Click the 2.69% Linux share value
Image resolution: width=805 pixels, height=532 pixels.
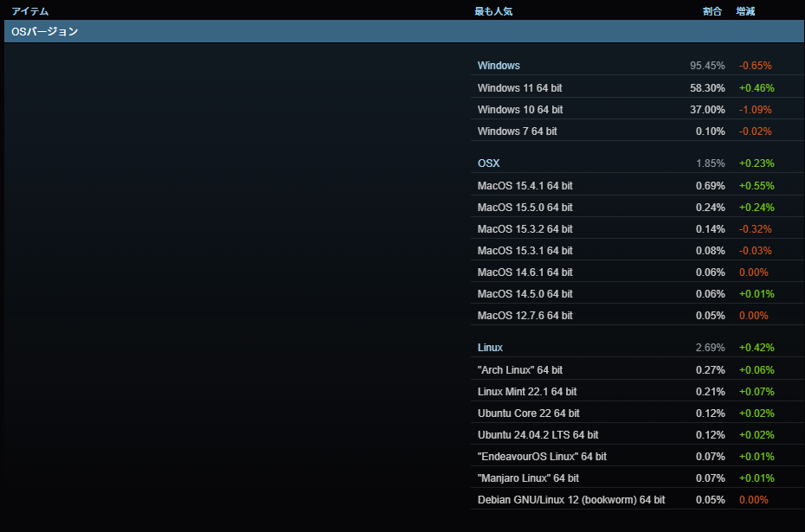(710, 347)
